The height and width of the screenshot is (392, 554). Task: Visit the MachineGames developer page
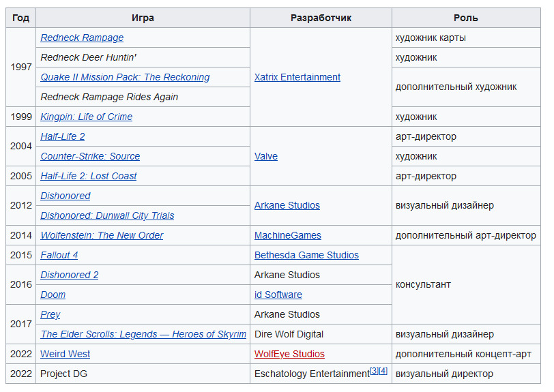pyautogui.click(x=287, y=235)
